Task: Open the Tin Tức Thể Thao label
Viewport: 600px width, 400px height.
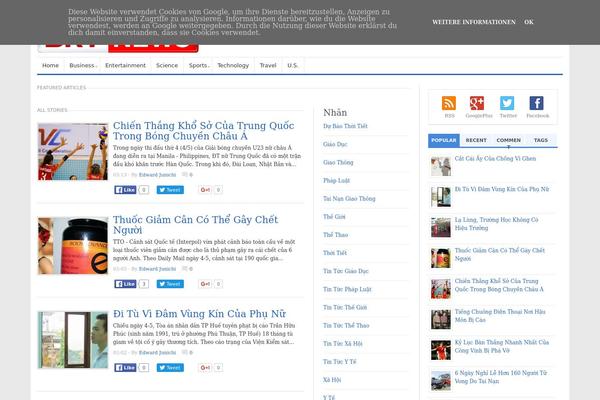Action: coord(346,325)
